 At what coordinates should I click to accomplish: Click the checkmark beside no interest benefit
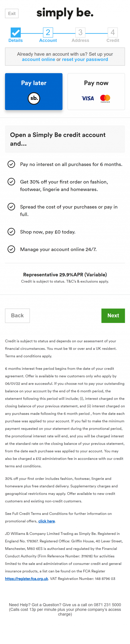[x=11, y=164]
